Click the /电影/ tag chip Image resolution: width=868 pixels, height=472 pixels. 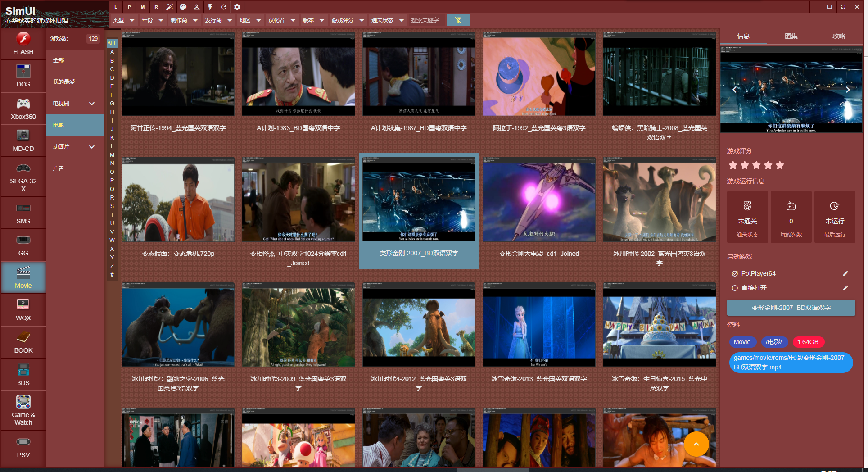coord(774,342)
